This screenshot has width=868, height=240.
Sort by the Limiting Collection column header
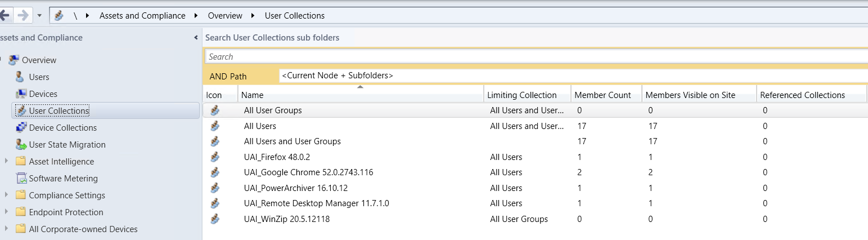pos(521,95)
